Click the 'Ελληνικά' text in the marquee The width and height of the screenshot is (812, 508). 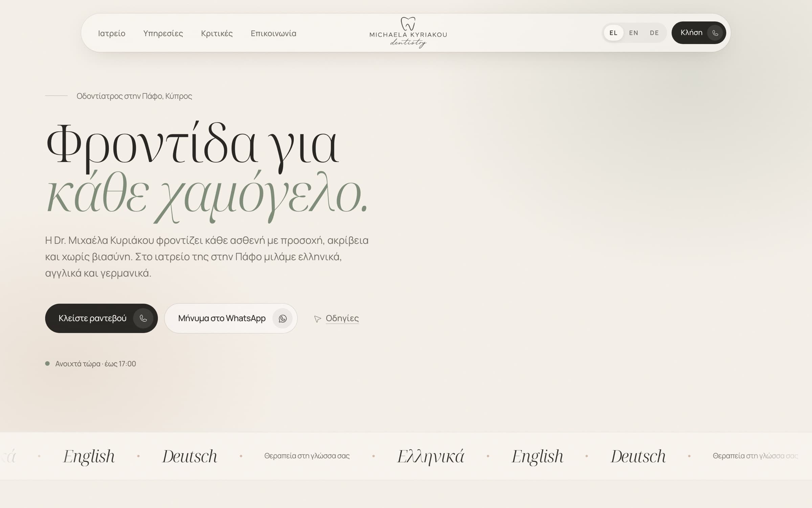[431, 457]
